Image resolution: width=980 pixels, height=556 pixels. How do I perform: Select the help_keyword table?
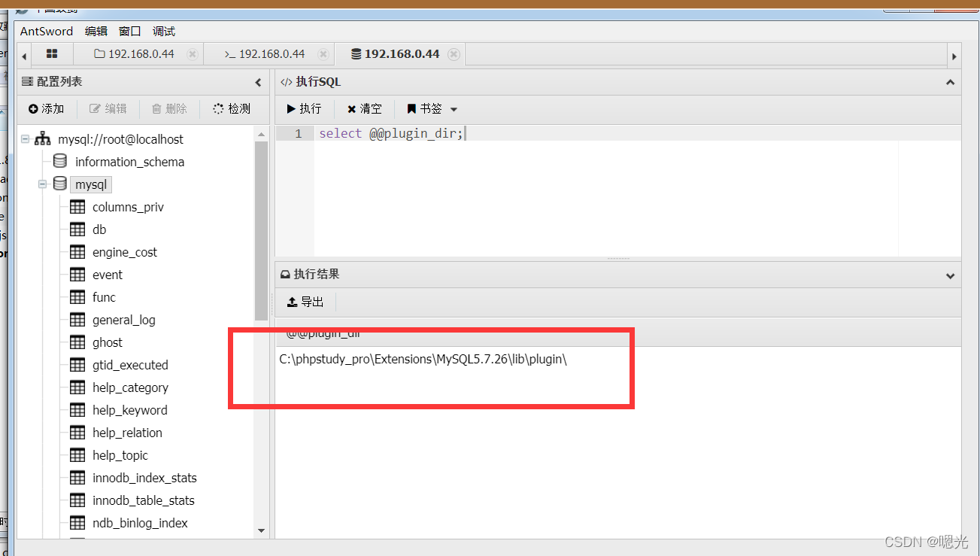130,410
